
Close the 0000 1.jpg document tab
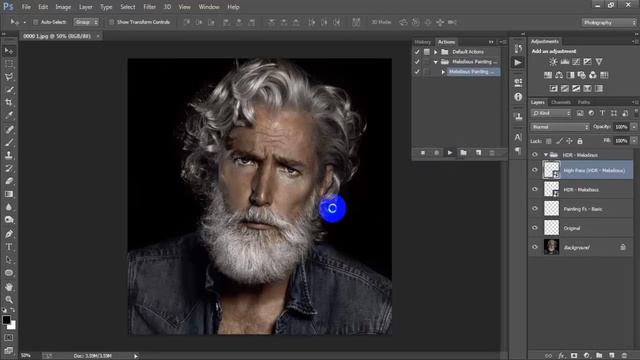(x=98, y=36)
